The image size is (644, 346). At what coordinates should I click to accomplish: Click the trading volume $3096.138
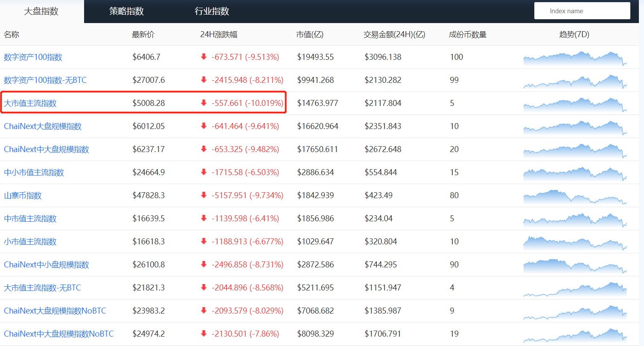coord(383,57)
